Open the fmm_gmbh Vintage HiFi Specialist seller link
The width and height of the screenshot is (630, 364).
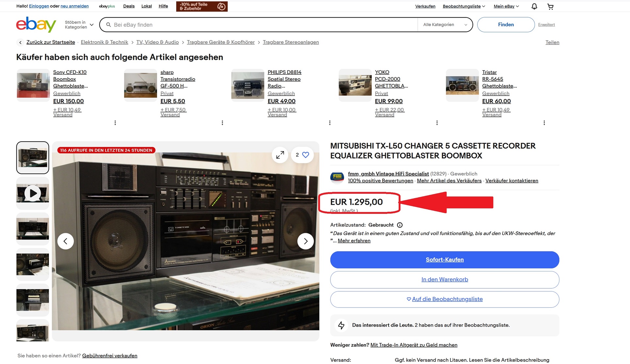388,174
